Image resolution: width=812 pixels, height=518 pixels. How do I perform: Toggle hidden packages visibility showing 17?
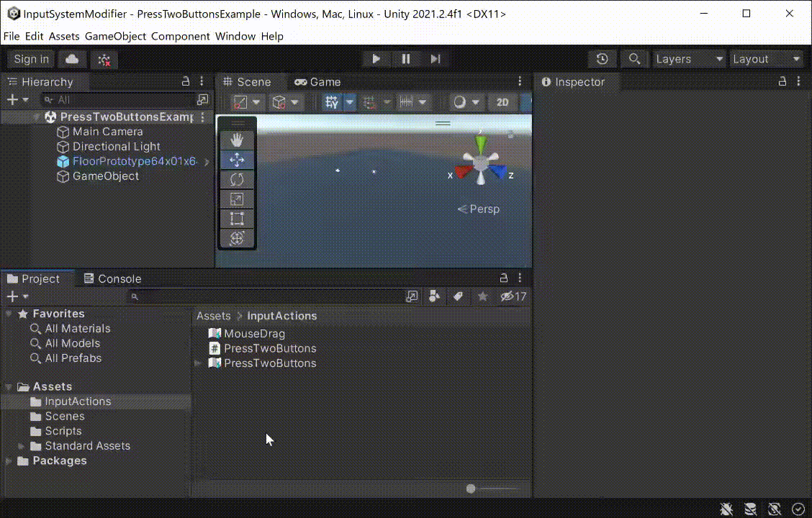(513, 296)
